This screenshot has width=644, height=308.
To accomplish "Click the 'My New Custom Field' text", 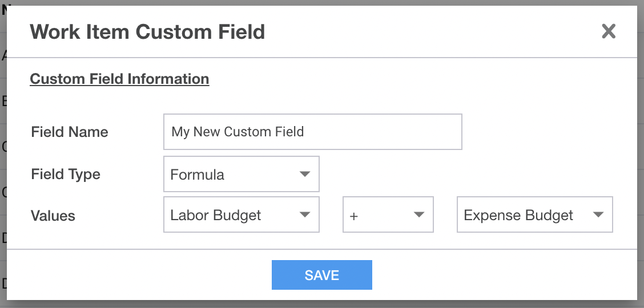I will pyautogui.click(x=238, y=132).
